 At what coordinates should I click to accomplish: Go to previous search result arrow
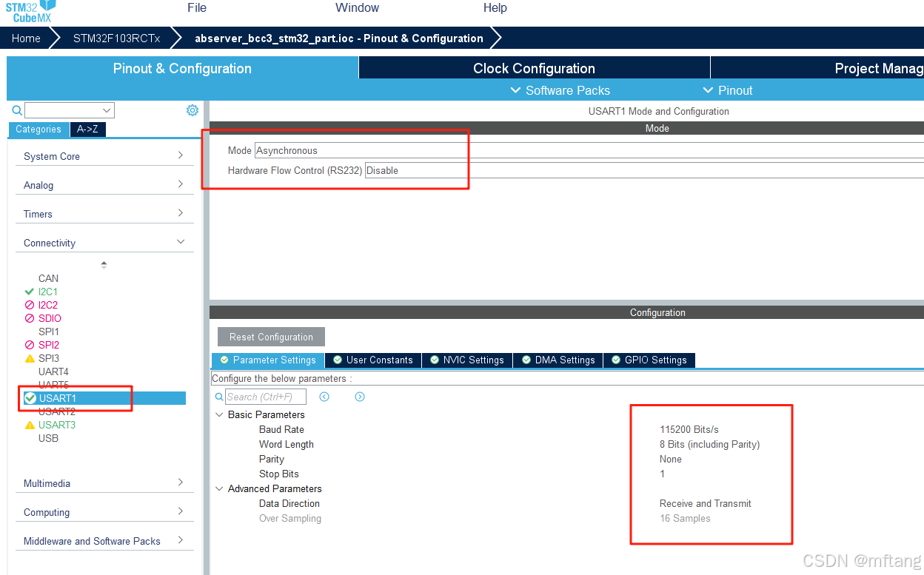click(x=324, y=397)
